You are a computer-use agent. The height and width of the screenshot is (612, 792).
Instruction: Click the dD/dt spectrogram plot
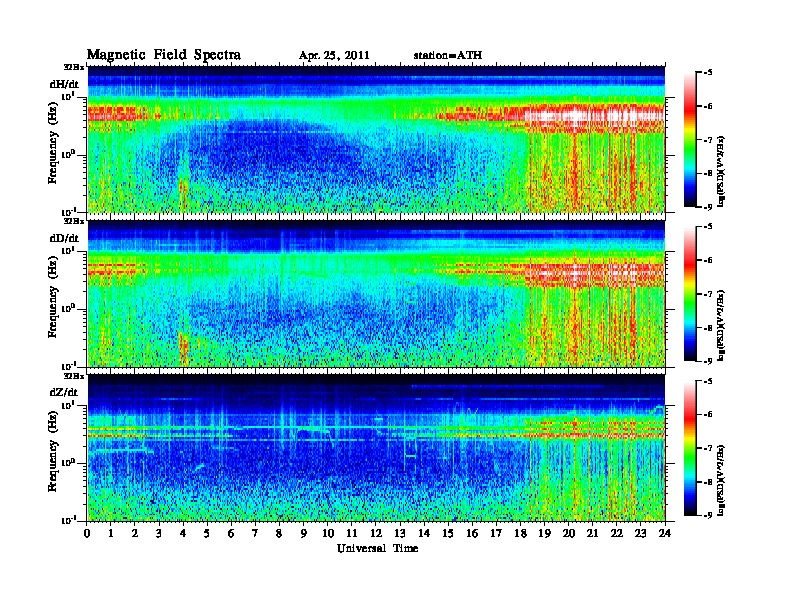point(376,293)
